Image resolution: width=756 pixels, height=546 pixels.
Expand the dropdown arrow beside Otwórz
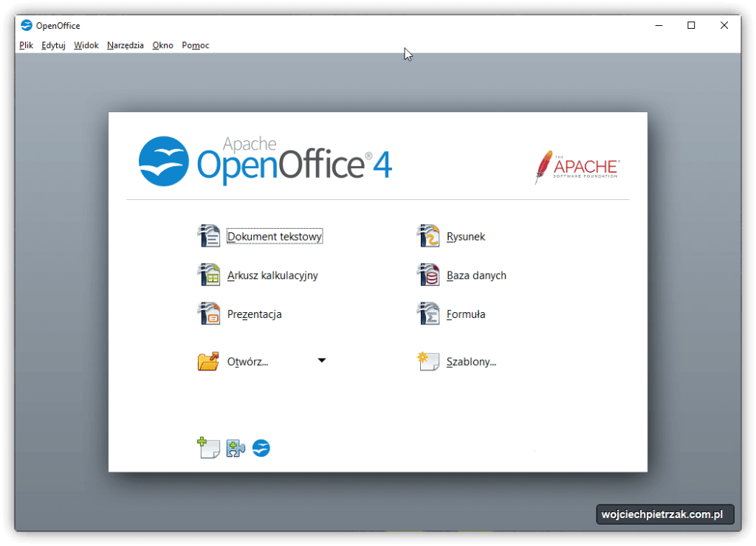(x=321, y=361)
